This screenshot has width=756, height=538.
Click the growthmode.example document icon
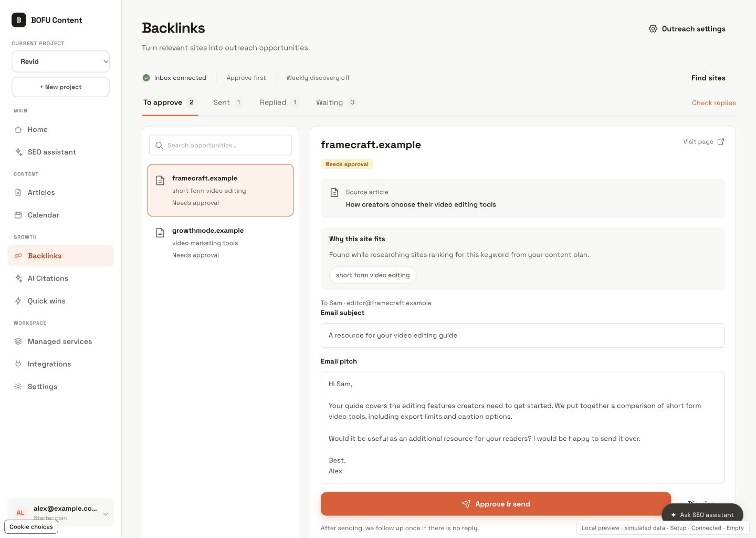tap(160, 233)
